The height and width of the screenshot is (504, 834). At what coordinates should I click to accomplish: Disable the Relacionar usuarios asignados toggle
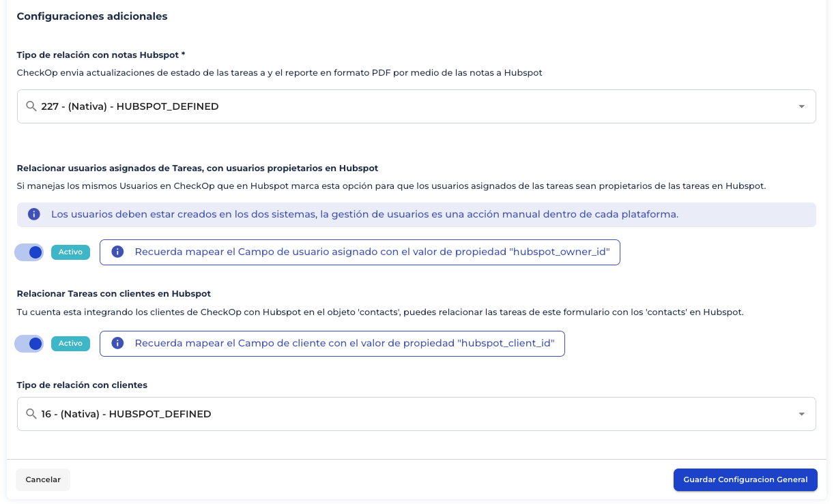click(29, 252)
